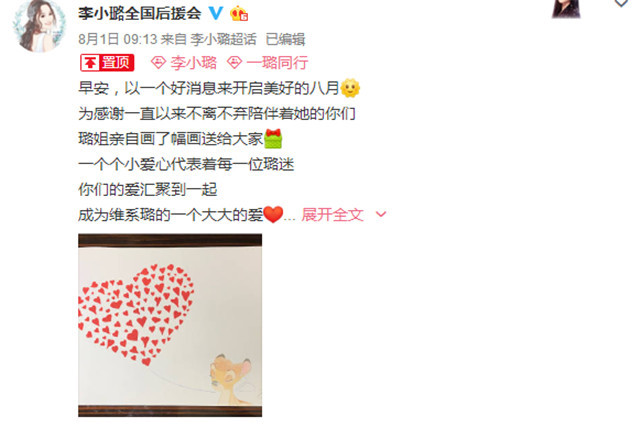Click the diamond icon before 李小璐 tag
Viewport: 640px width, 427px height.
tap(158, 63)
